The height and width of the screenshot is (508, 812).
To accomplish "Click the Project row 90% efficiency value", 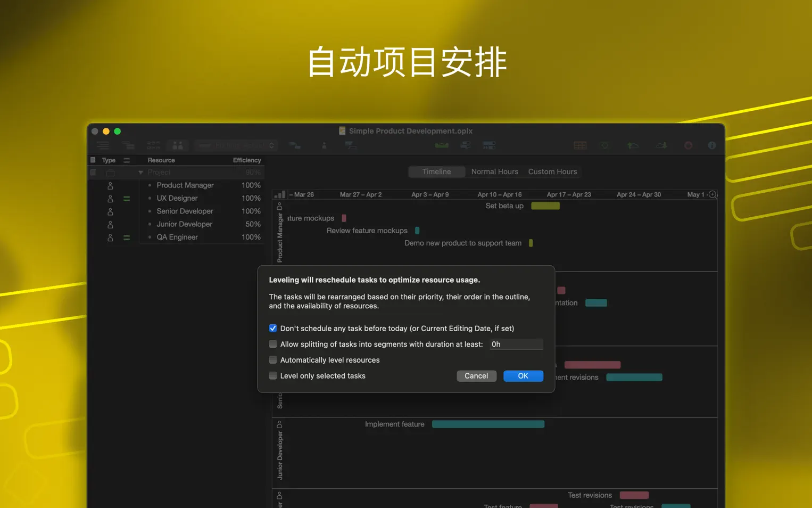I will 253,173.
